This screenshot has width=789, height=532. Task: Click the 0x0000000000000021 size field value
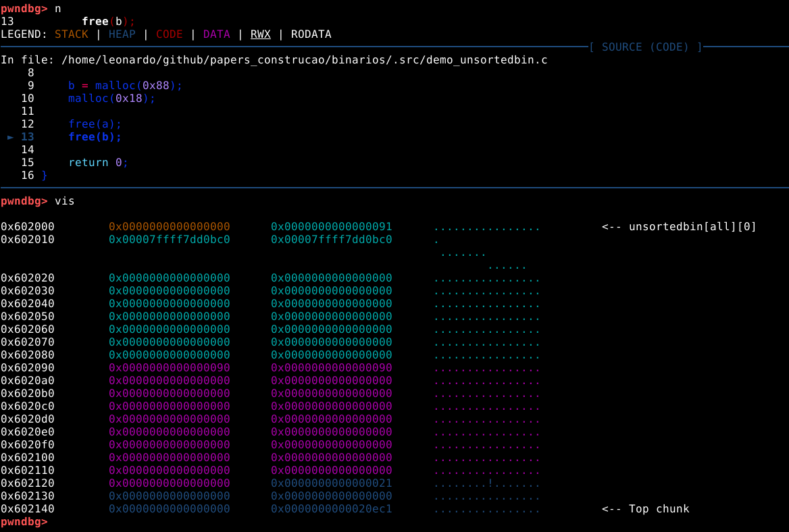pyautogui.click(x=331, y=483)
